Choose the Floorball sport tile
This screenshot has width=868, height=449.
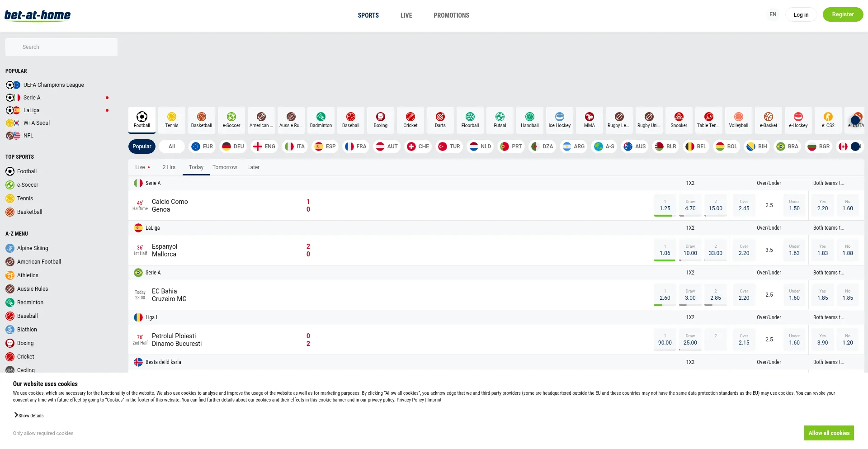coord(470,120)
